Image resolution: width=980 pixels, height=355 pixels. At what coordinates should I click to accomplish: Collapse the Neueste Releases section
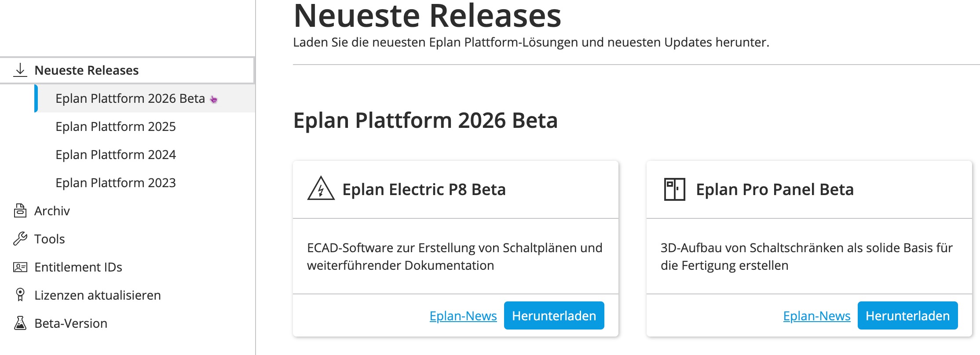(127, 70)
